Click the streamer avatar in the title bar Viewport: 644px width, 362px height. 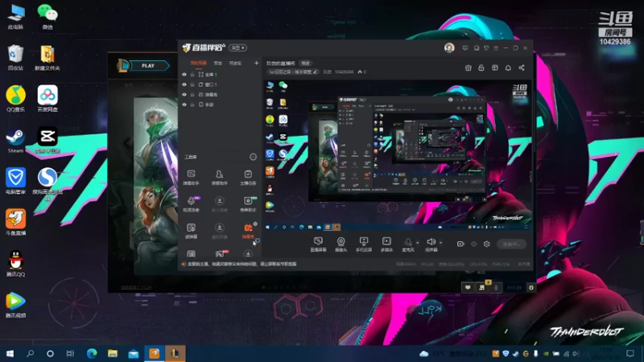click(x=449, y=47)
